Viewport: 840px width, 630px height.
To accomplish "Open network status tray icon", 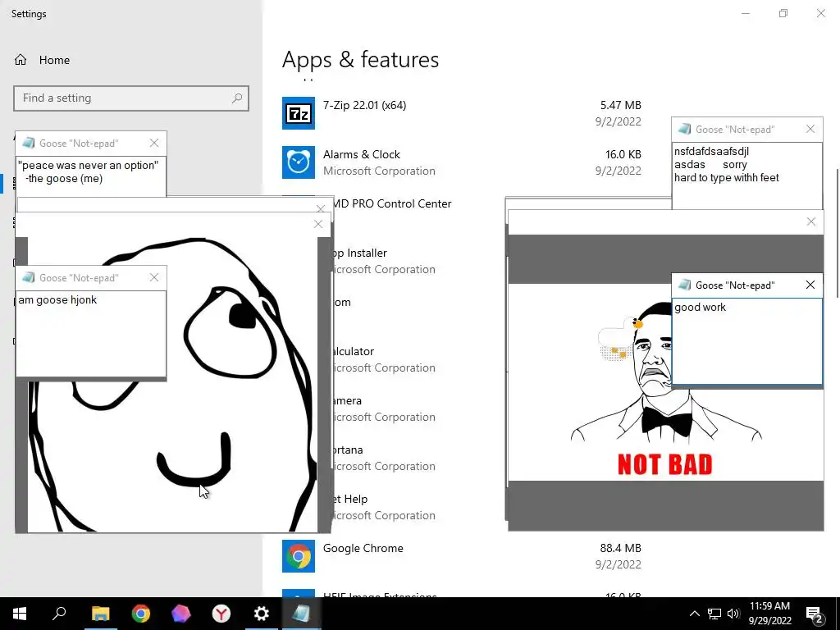I will coord(714,614).
